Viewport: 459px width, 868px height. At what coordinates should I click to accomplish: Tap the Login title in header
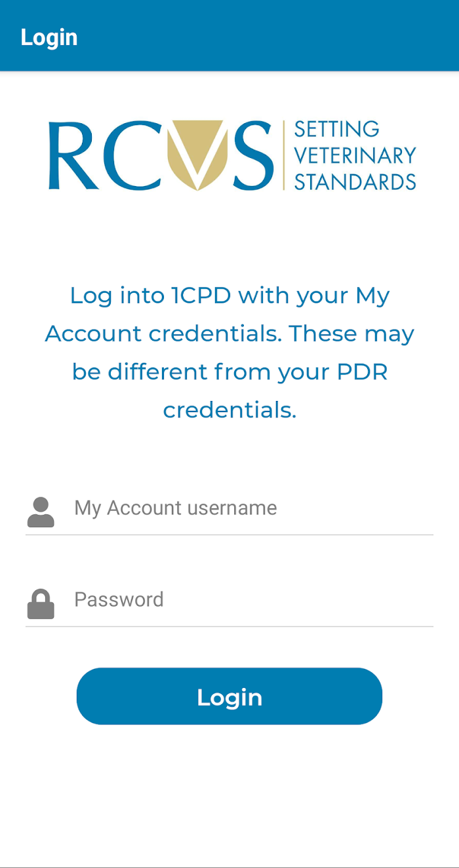pyautogui.click(x=49, y=37)
